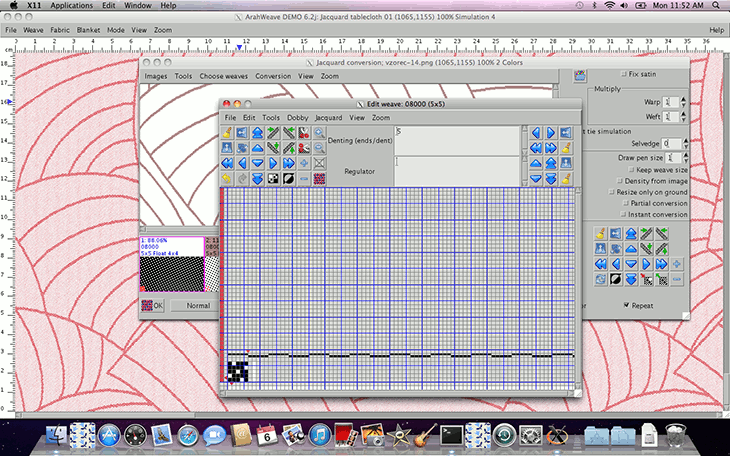Click the black weave pattern in the grid
Viewport: 730px width, 456px height.
pos(238,372)
